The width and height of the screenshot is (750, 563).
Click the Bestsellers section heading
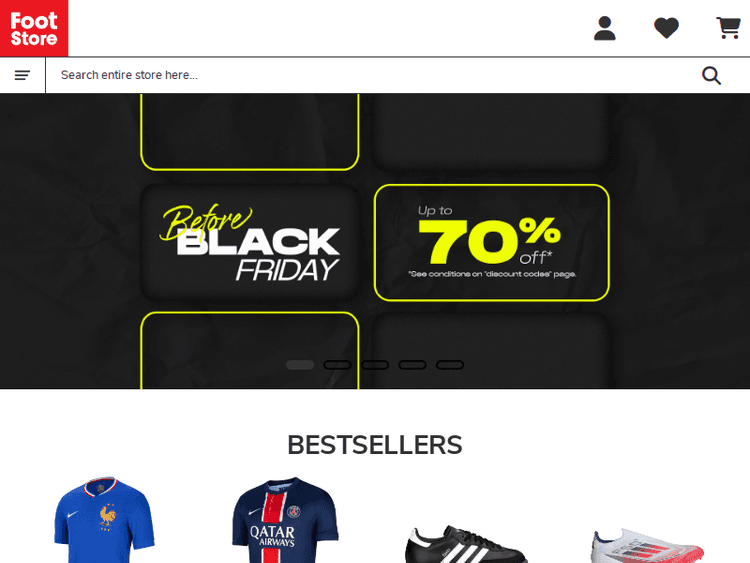(375, 445)
